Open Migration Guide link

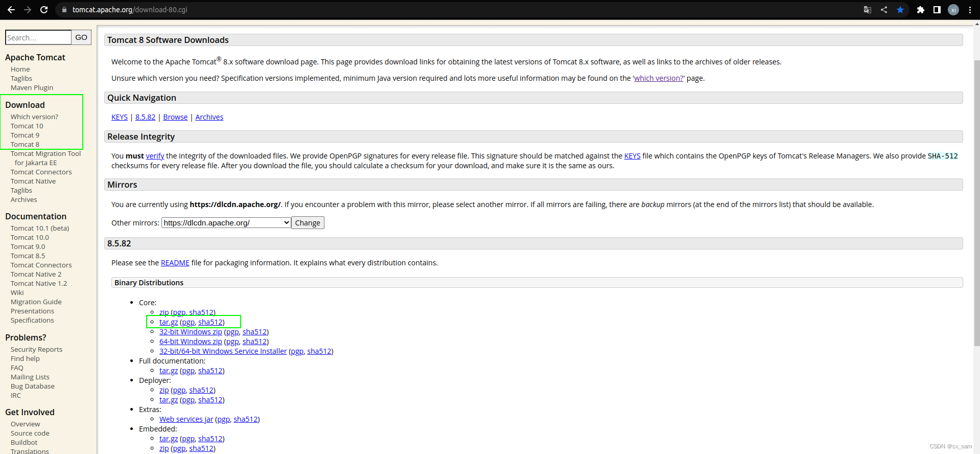point(36,302)
